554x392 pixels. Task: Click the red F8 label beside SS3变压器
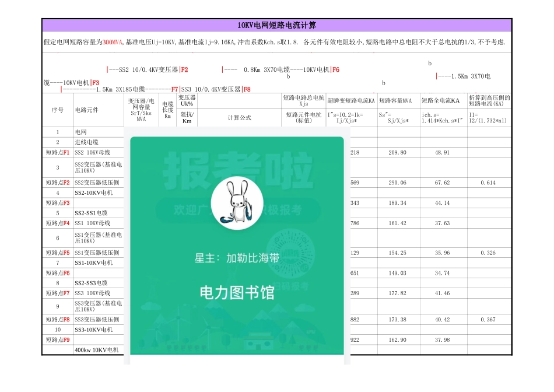(246, 89)
